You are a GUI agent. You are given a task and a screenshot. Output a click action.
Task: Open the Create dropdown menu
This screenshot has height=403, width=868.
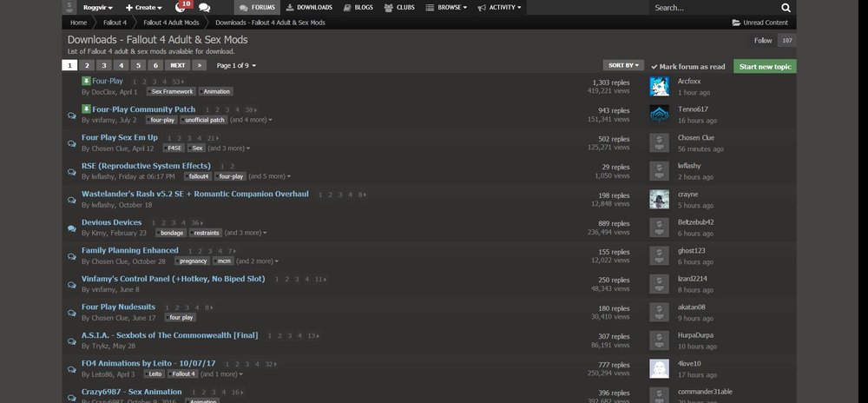coord(143,8)
